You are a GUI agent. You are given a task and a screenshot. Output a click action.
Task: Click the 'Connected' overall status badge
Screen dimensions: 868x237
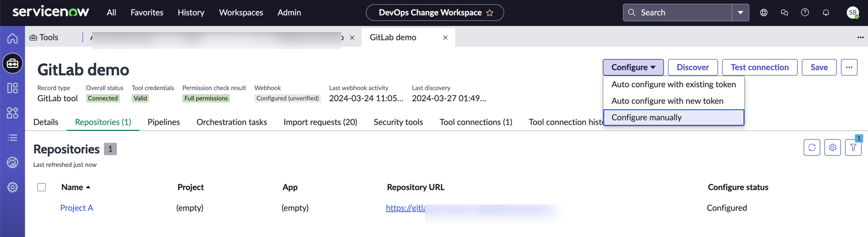tap(103, 98)
